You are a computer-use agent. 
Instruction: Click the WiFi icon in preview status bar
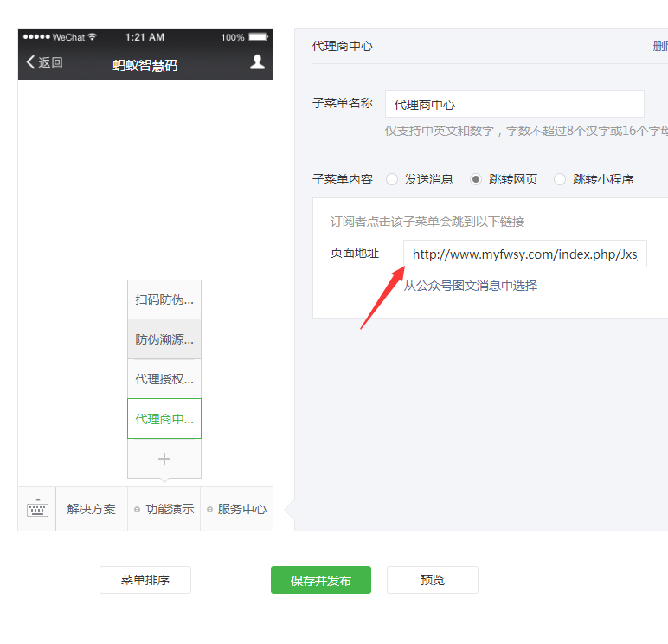pos(92,36)
